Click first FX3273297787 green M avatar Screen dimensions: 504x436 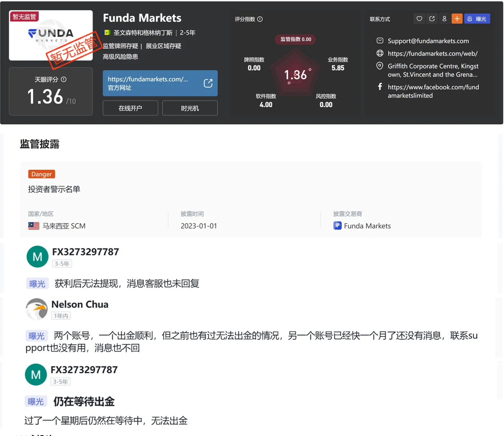(x=38, y=257)
